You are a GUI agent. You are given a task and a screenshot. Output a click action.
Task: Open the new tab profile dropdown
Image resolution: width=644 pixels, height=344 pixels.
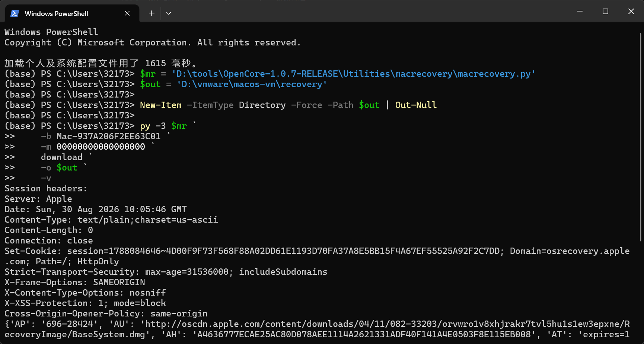169,13
